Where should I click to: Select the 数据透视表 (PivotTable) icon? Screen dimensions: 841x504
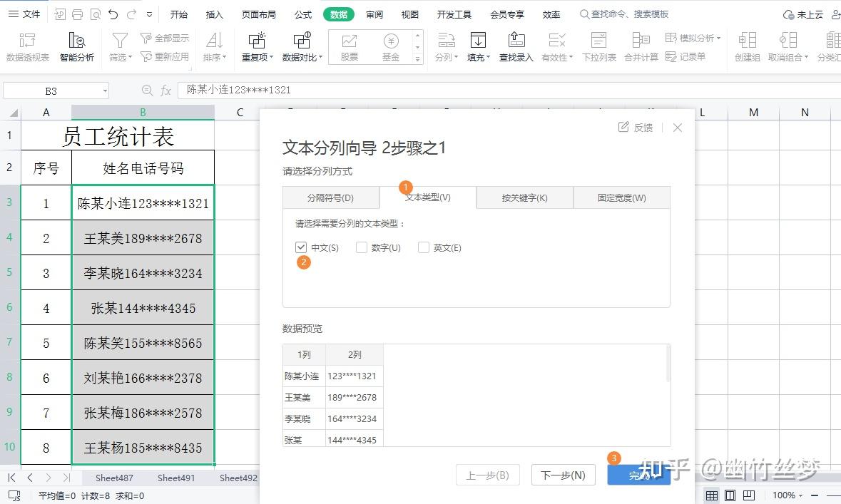(x=27, y=43)
